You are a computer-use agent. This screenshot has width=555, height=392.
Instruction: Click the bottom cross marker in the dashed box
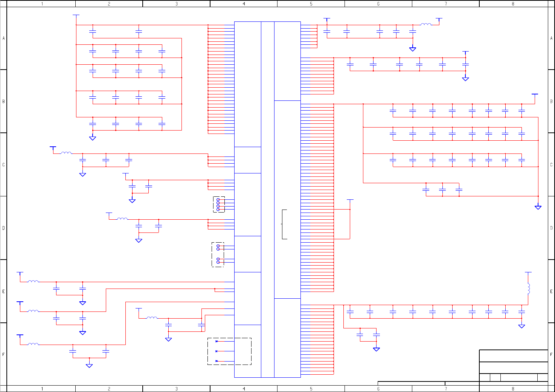(217, 361)
